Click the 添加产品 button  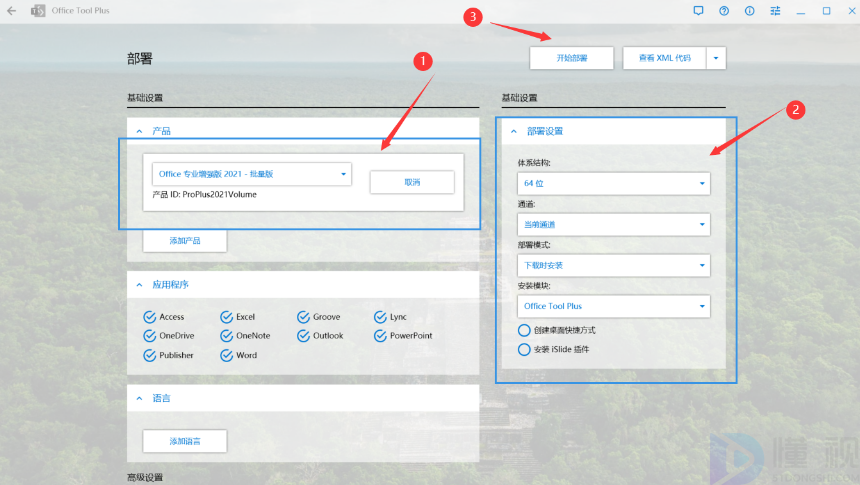(x=185, y=241)
